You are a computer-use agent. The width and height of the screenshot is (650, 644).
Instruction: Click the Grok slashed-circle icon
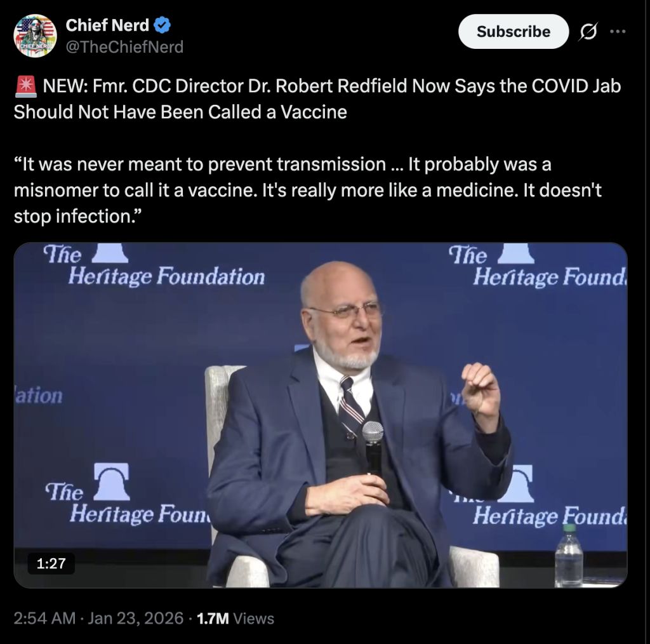[x=587, y=32]
